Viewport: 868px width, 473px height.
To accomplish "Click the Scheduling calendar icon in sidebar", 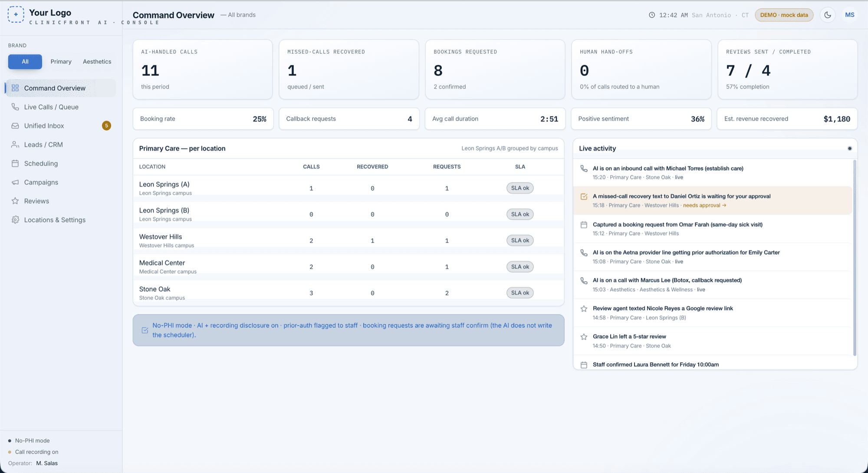I will pyautogui.click(x=15, y=164).
